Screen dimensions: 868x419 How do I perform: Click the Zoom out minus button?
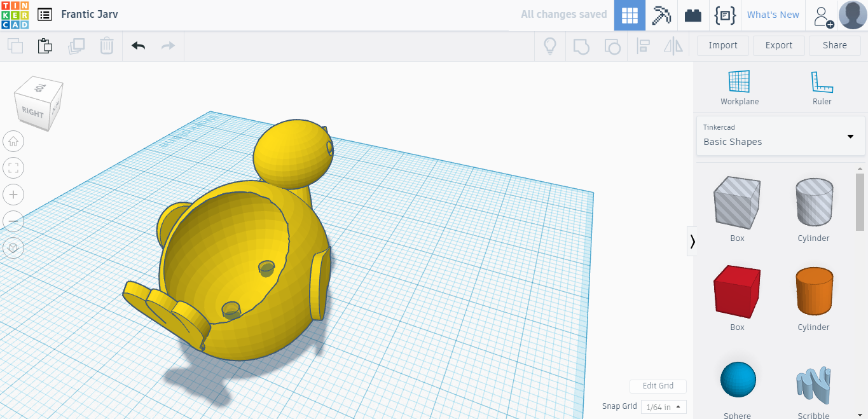(13, 221)
